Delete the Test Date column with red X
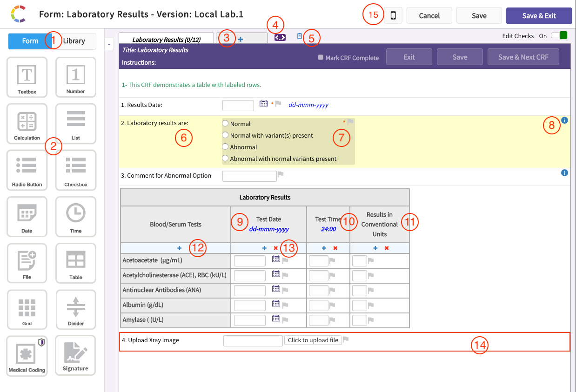576x392 pixels. (276, 248)
